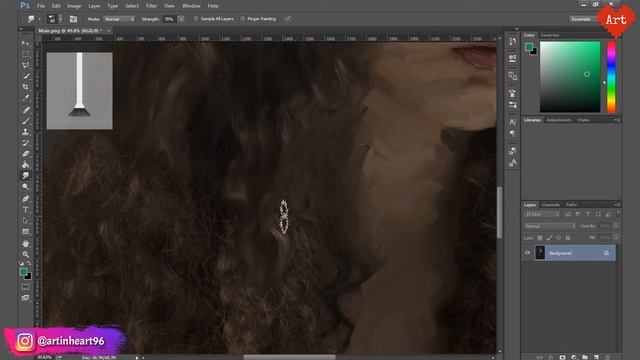Click the vertical canvas scrollbar
640x360 pixels.
(500, 212)
